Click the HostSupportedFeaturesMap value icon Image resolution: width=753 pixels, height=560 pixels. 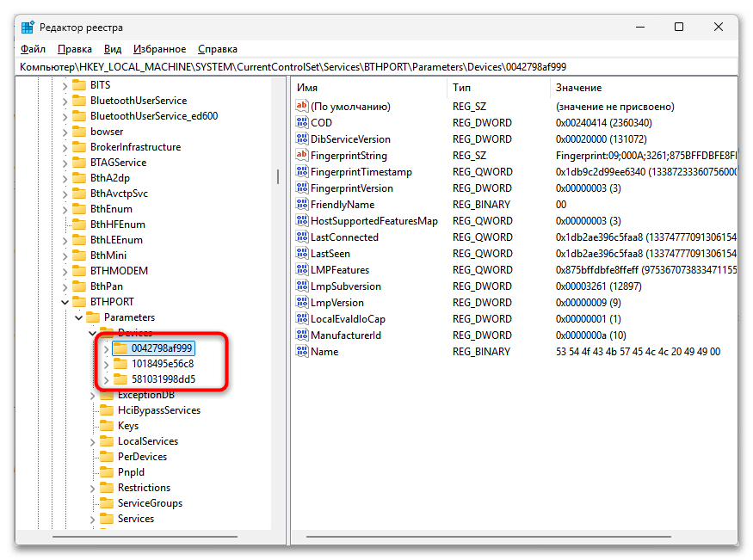coord(301,220)
